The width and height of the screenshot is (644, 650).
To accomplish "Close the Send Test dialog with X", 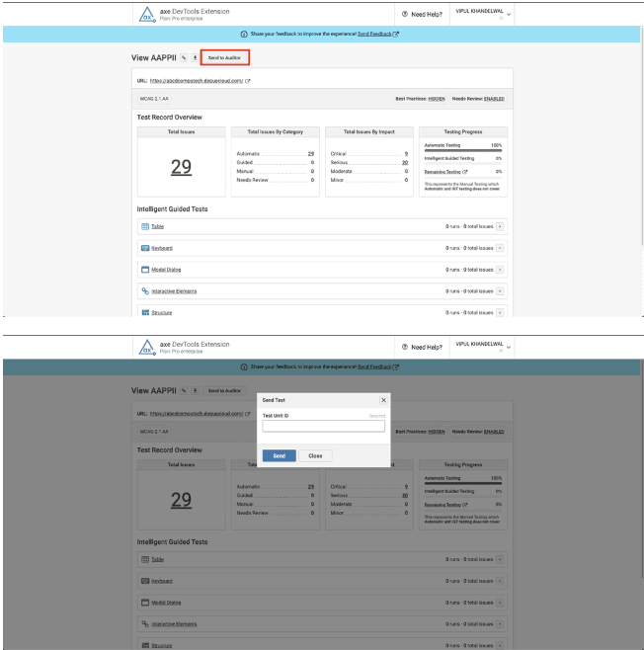I will click(383, 400).
